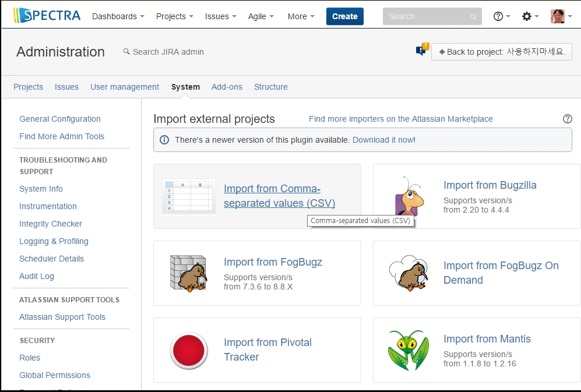Screen dimensions: 581x392
Task: Open Atlassian Support Tools link
Action: click(62, 317)
